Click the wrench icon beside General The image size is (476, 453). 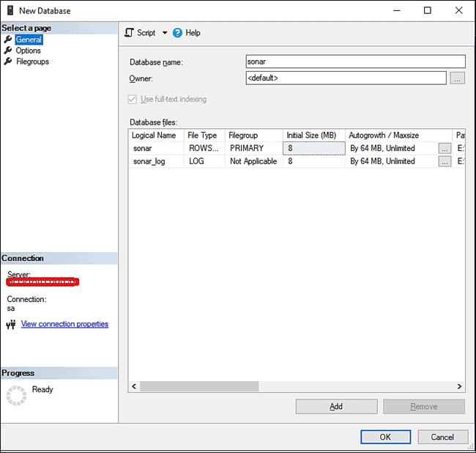coord(8,39)
